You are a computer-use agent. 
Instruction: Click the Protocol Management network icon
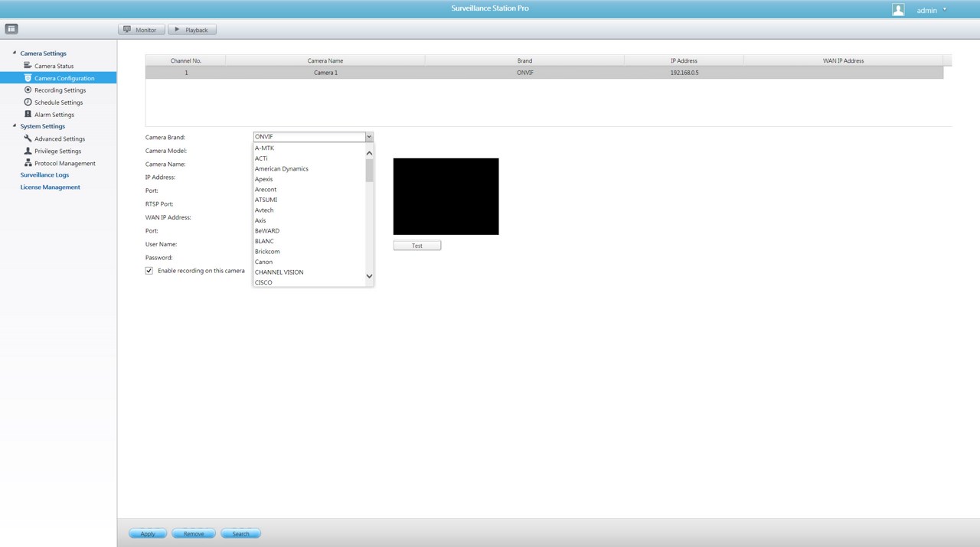28,163
